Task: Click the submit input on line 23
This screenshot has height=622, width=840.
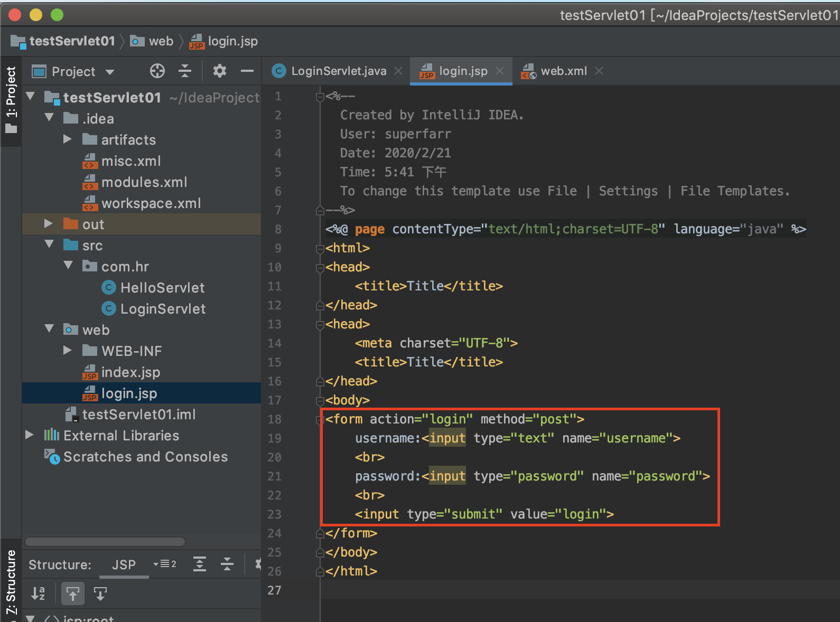Action: (x=484, y=514)
